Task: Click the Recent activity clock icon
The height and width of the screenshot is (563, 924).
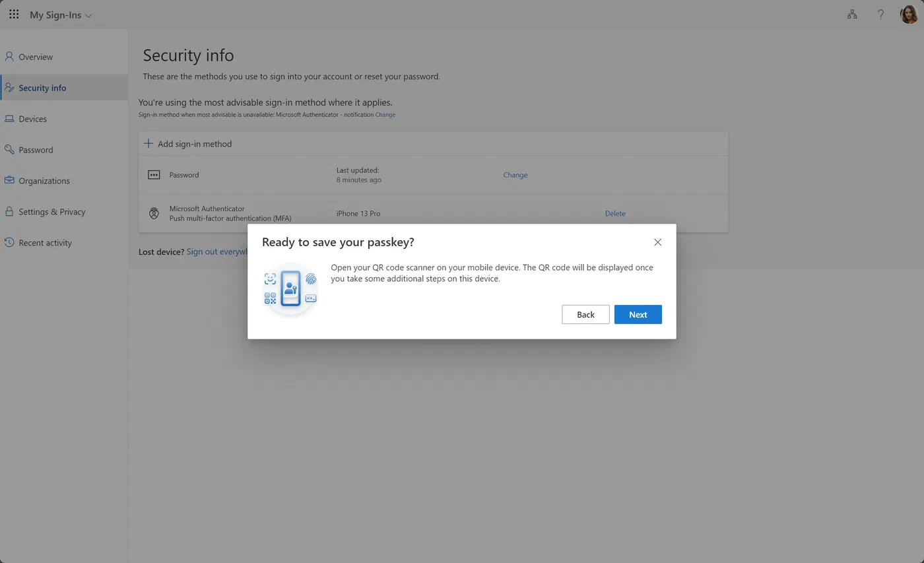Action: click(9, 243)
